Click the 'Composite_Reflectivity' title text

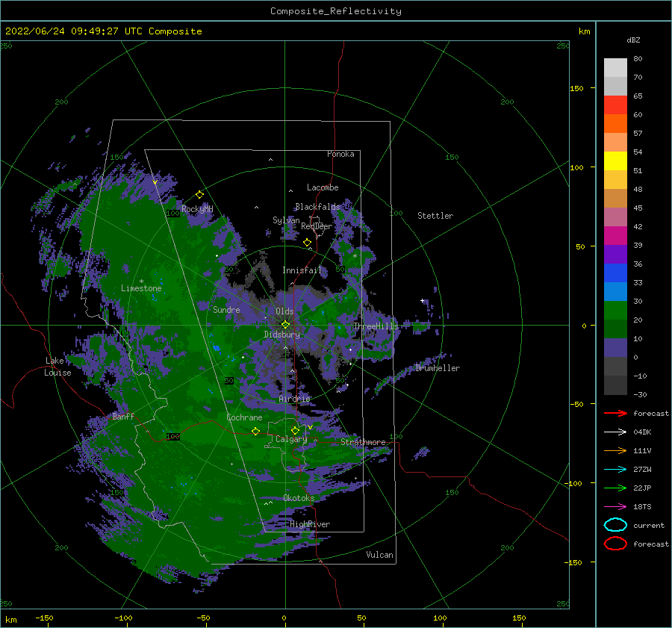pyautogui.click(x=336, y=11)
